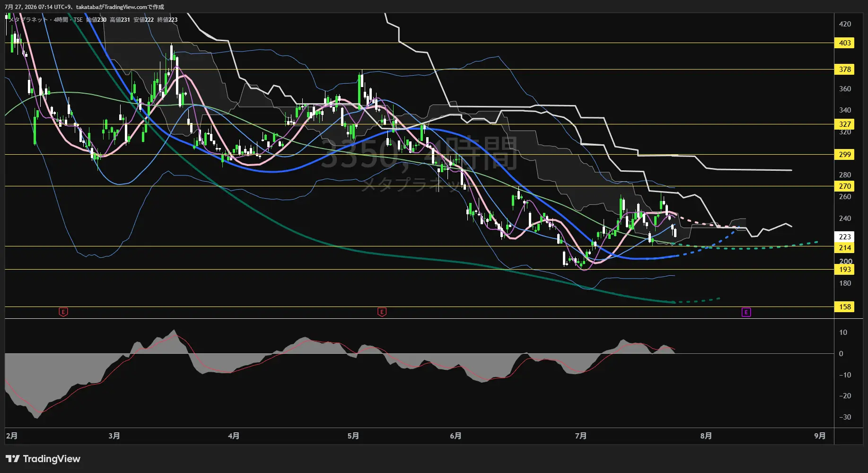Click the 260 price axis value
Image resolution: width=868 pixels, height=473 pixels.
click(845, 197)
